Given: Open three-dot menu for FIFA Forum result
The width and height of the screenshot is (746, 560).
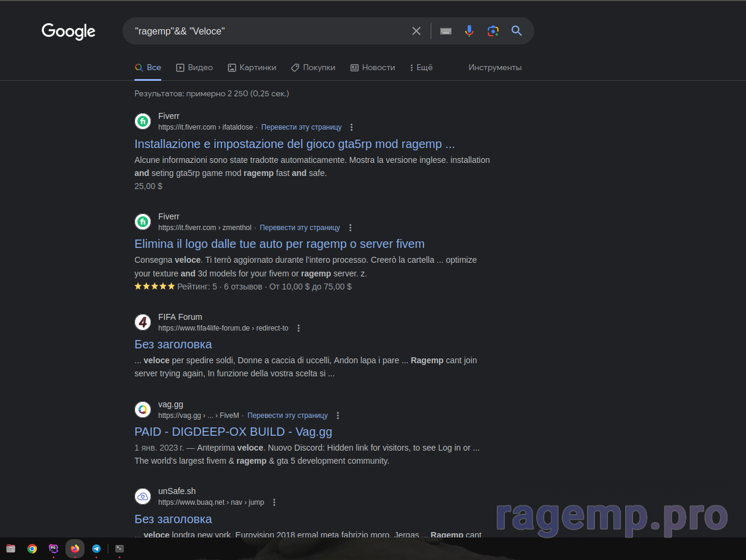Looking at the screenshot, I should click(x=299, y=328).
